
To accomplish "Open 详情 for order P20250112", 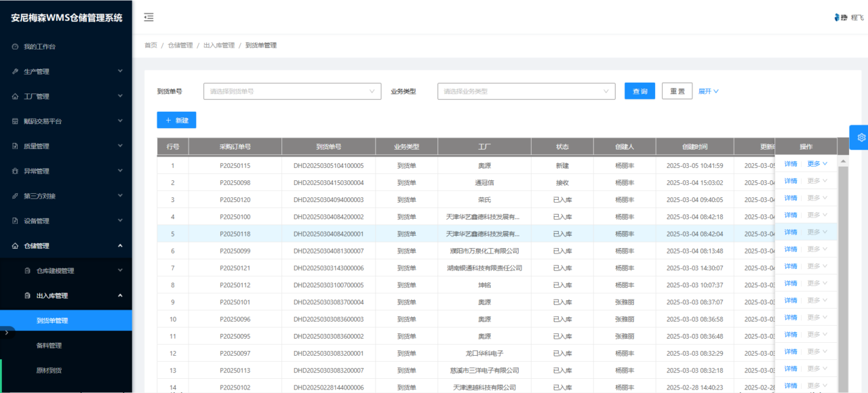I will click(x=791, y=283).
